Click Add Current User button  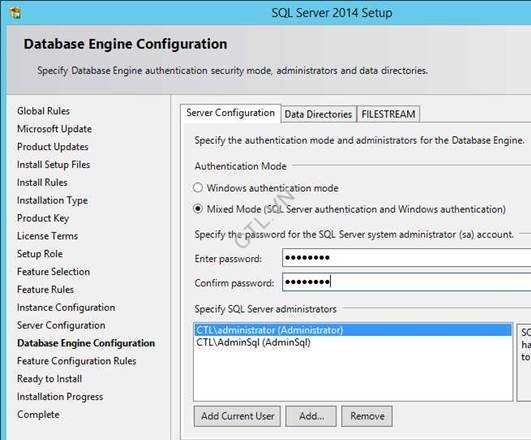pos(237,416)
